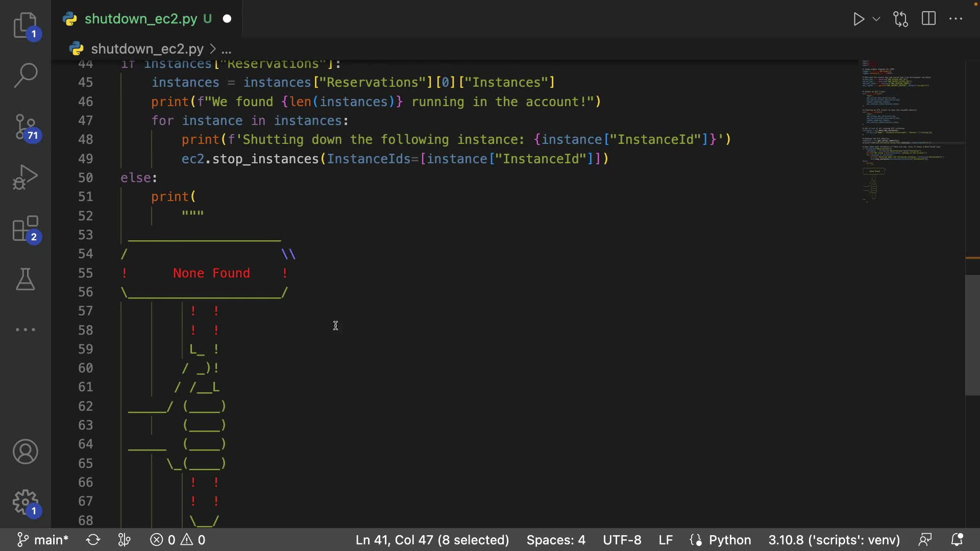Image resolution: width=980 pixels, height=551 pixels.
Task: Click Python language mode in status bar
Action: [729, 540]
